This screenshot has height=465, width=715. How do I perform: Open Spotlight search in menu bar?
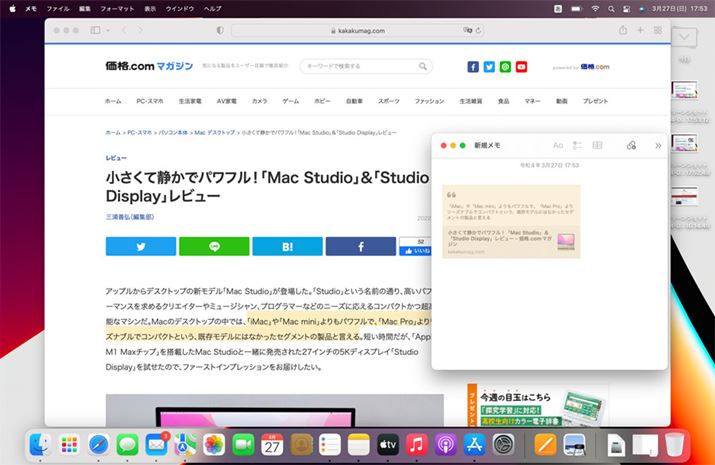coord(611,9)
